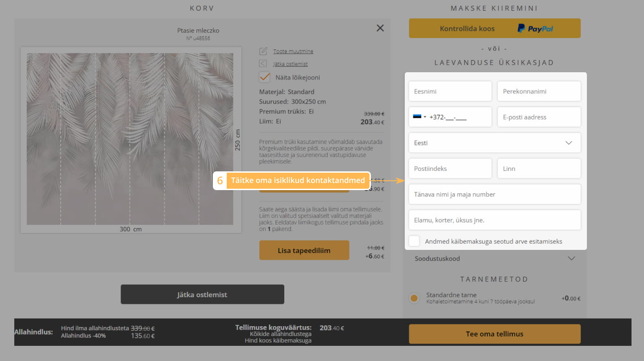Expand the Soodustuskood section
The image size is (644, 361).
[571, 258]
